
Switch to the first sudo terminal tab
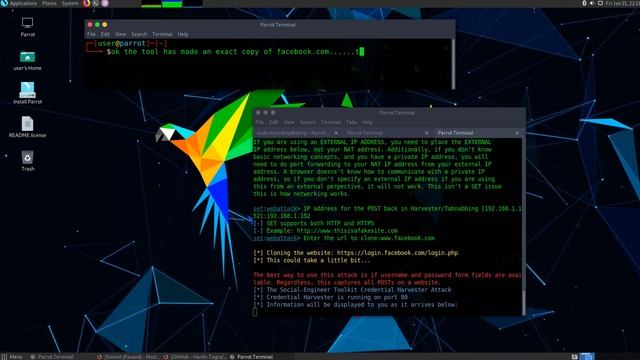[x=297, y=133]
